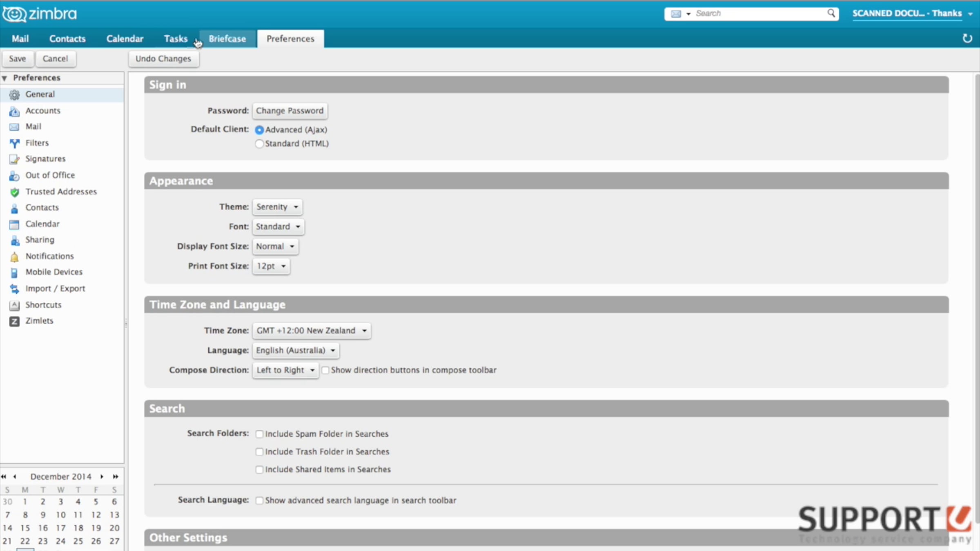980x551 pixels.
Task: Click the search magnifying glass icon
Action: click(831, 13)
